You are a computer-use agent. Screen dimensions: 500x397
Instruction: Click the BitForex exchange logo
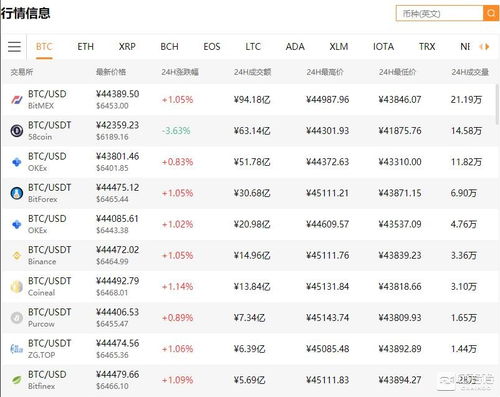pyautogui.click(x=17, y=193)
